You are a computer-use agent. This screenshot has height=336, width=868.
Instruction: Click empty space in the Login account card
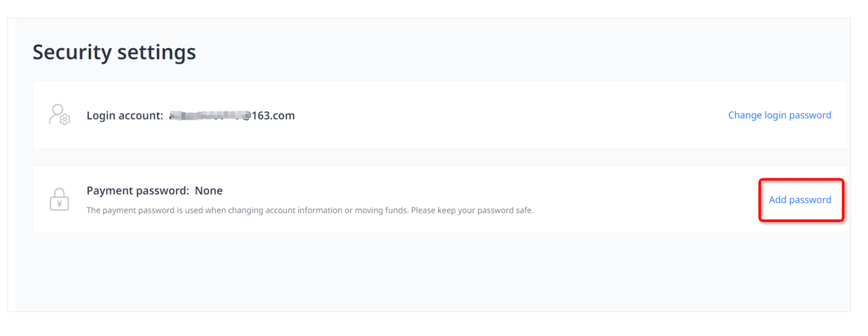click(x=496, y=115)
